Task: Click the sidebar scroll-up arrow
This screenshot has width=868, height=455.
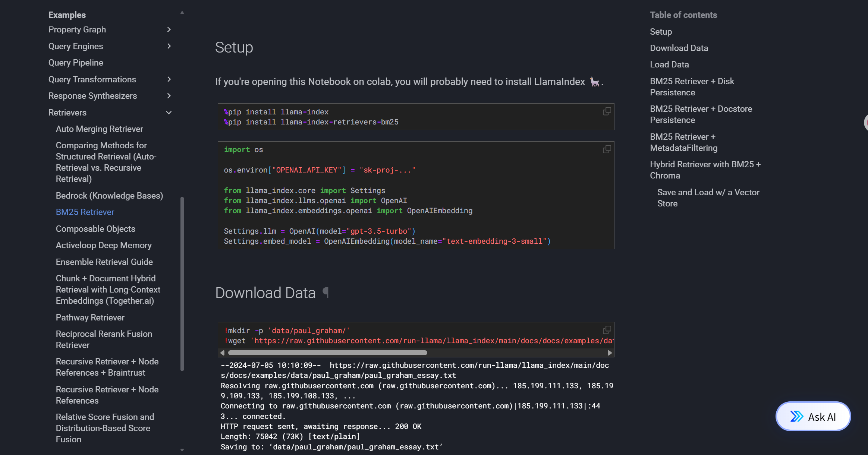Action: (x=182, y=12)
